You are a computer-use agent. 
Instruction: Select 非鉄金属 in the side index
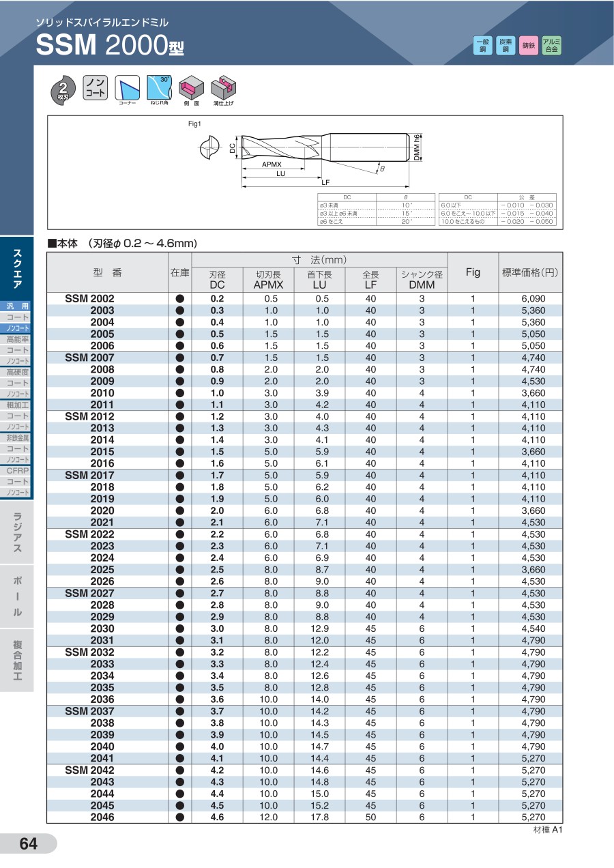pos(16,438)
